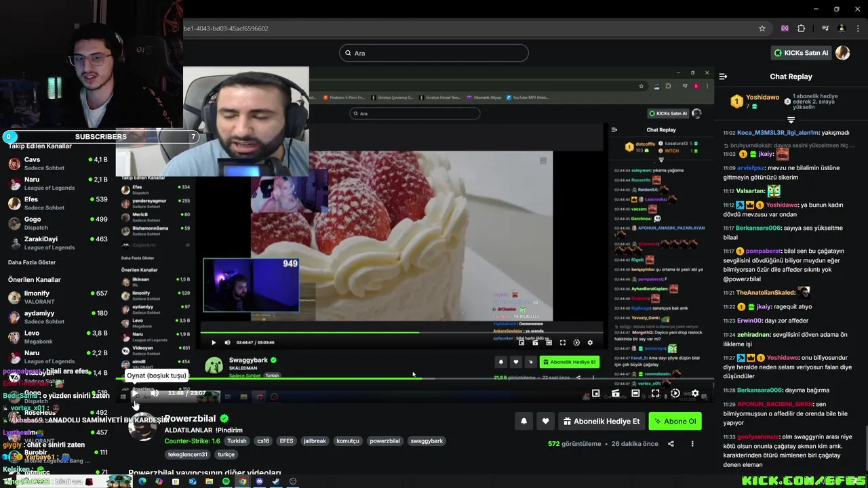This screenshot has width=868, height=488.
Task: Click Koca_M3M3L3R_ilgi_alan1m chat username
Action: point(778,133)
